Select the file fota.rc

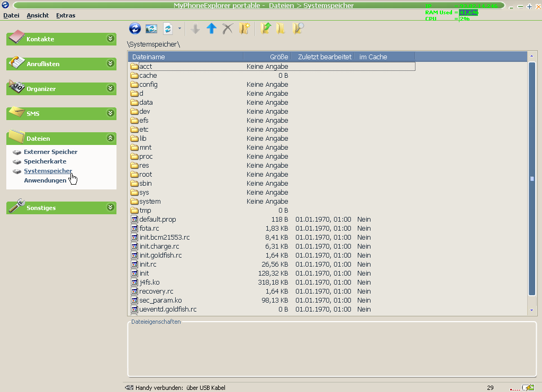(x=273, y=228)
